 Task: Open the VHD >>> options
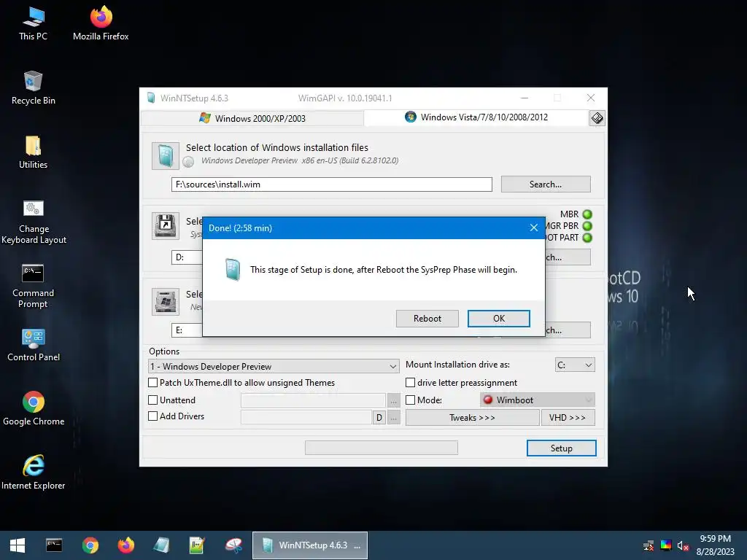pyautogui.click(x=568, y=418)
